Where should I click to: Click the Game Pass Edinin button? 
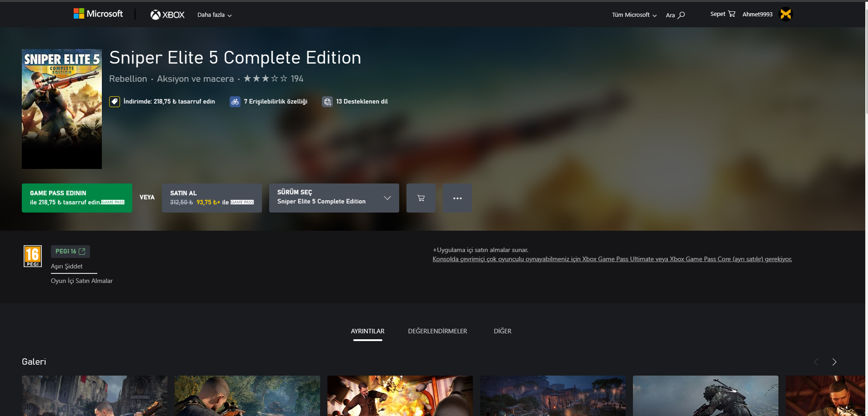77,198
